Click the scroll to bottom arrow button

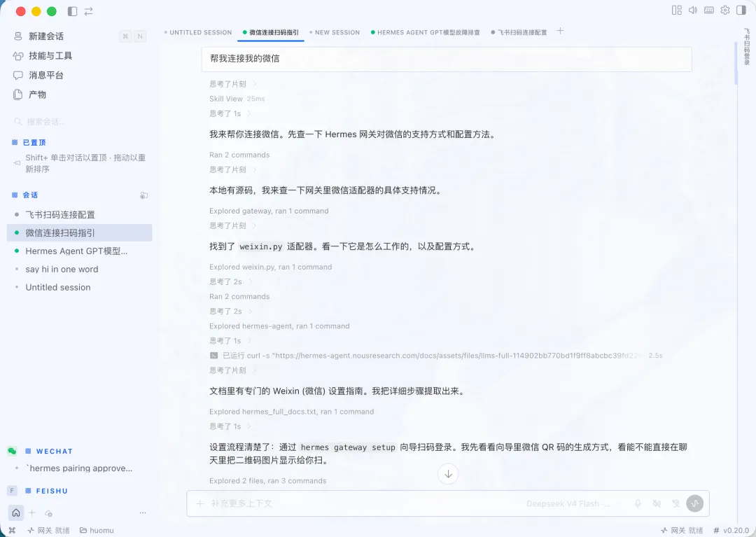tap(448, 474)
